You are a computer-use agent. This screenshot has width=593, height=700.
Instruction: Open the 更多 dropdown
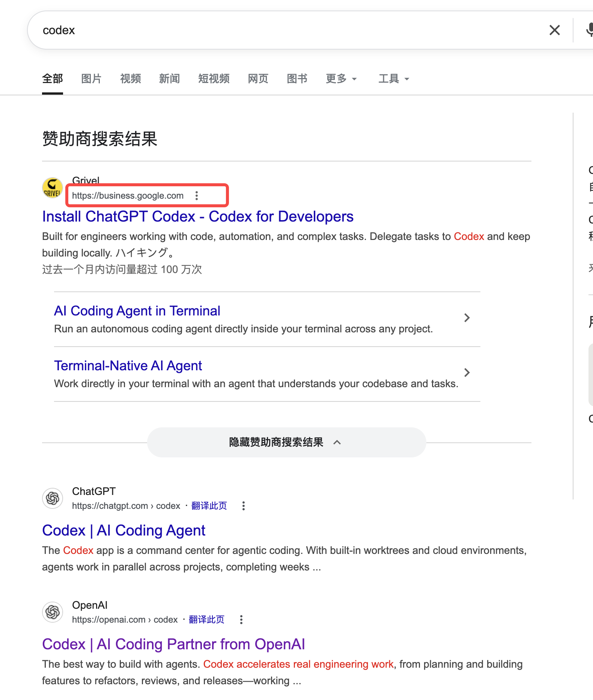point(341,79)
